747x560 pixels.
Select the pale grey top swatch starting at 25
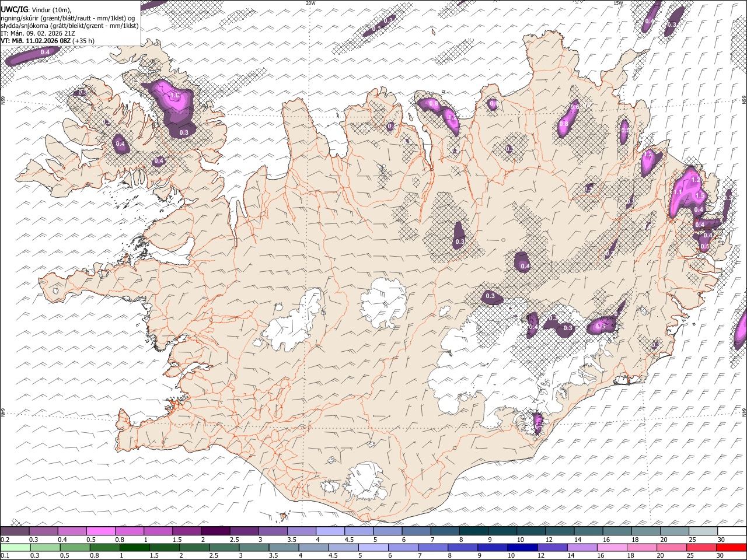(703, 531)
